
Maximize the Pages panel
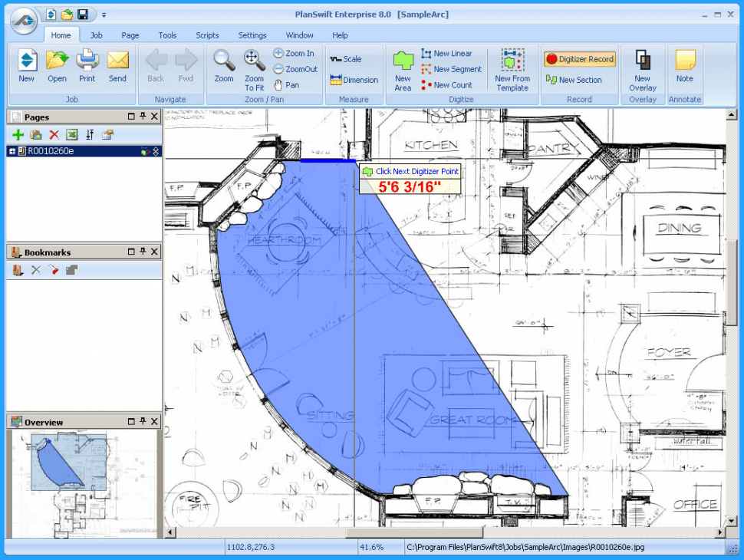(x=131, y=117)
